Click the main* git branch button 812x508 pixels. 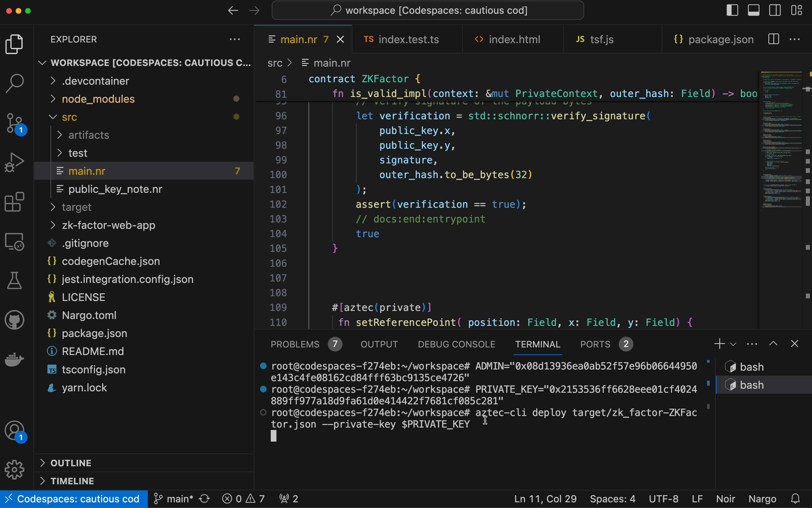(174, 498)
